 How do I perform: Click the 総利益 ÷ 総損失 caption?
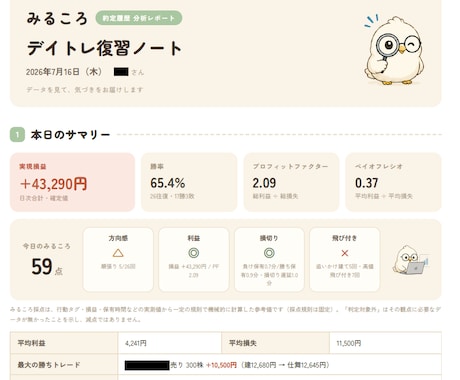(275, 196)
